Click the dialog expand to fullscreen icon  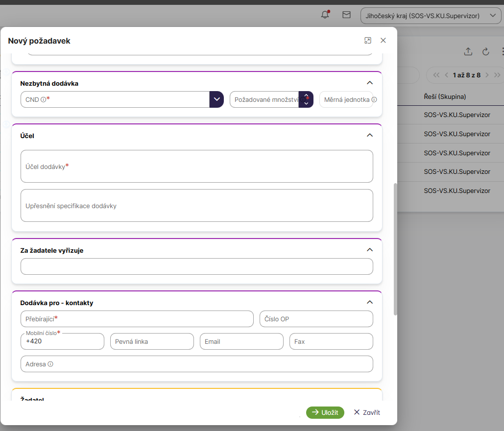[368, 41]
